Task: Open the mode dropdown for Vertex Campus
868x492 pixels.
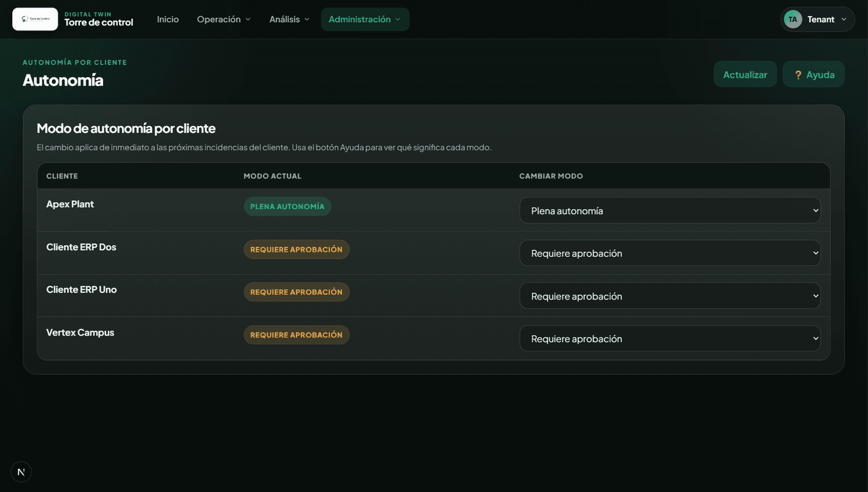Action: [x=670, y=339]
